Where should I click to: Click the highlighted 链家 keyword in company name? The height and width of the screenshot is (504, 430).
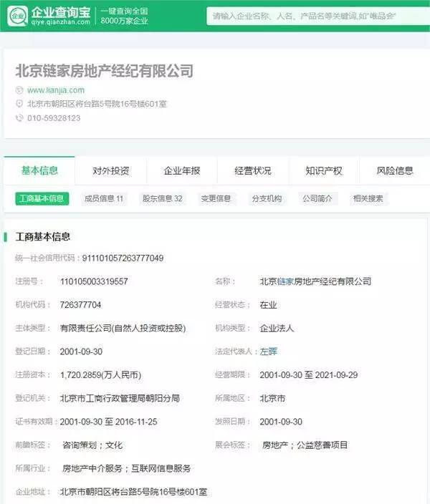click(285, 281)
